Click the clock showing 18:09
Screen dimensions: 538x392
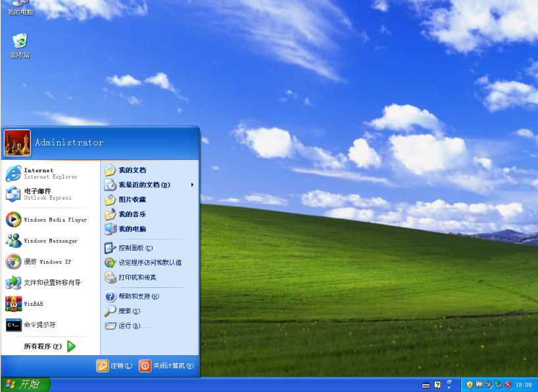click(x=524, y=385)
